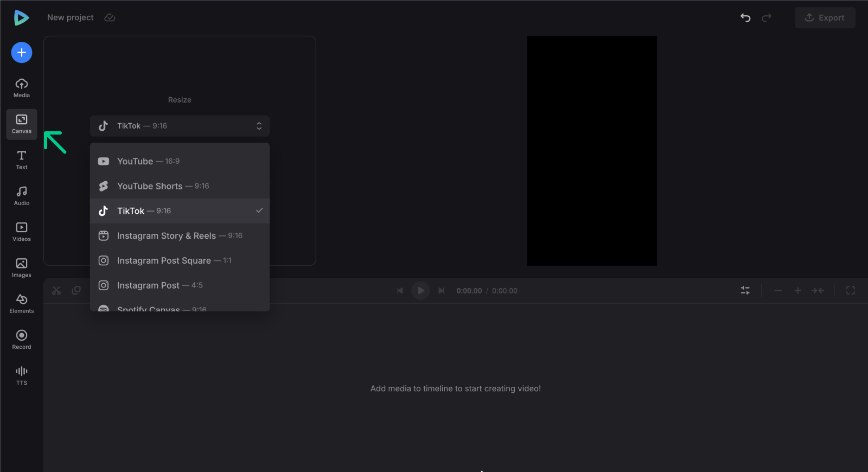The width and height of the screenshot is (868, 472).
Task: Zoom in the timeline with plus
Action: coord(798,291)
